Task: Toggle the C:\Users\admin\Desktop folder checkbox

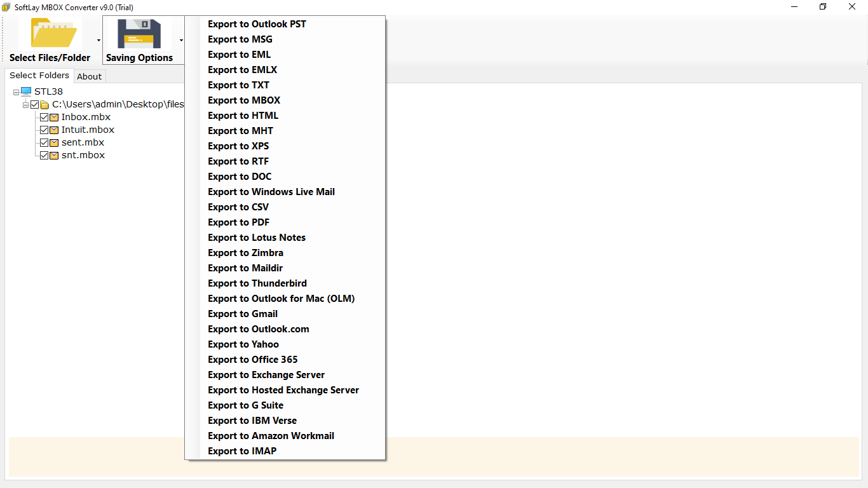Action: (x=35, y=104)
